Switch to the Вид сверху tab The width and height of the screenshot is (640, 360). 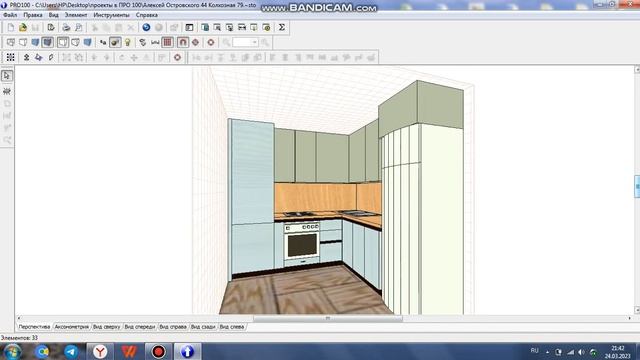(x=107, y=327)
